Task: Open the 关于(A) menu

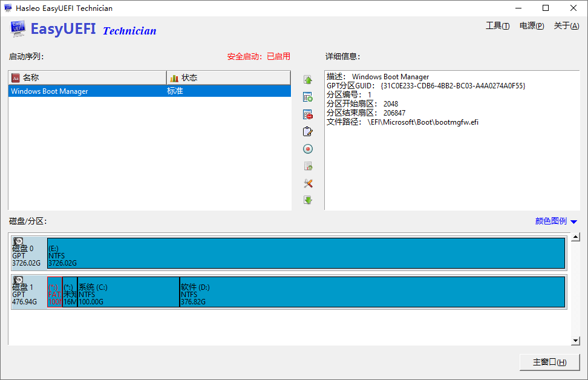Action: 566,25
